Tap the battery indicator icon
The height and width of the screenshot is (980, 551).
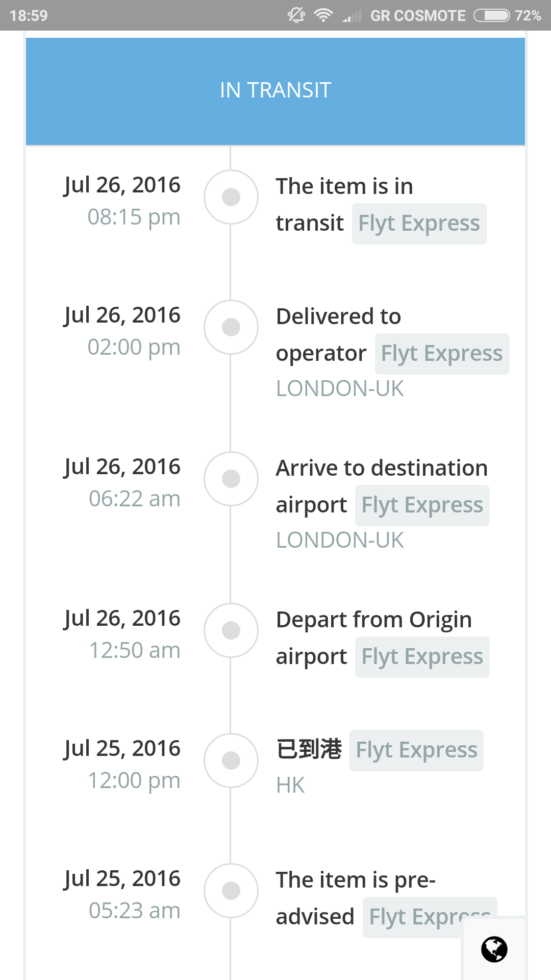(x=491, y=15)
